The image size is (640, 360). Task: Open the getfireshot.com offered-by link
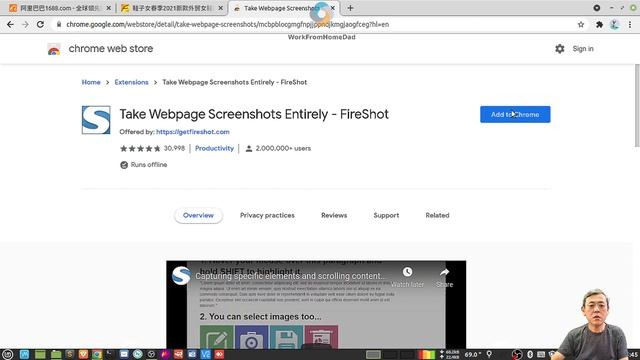click(193, 132)
